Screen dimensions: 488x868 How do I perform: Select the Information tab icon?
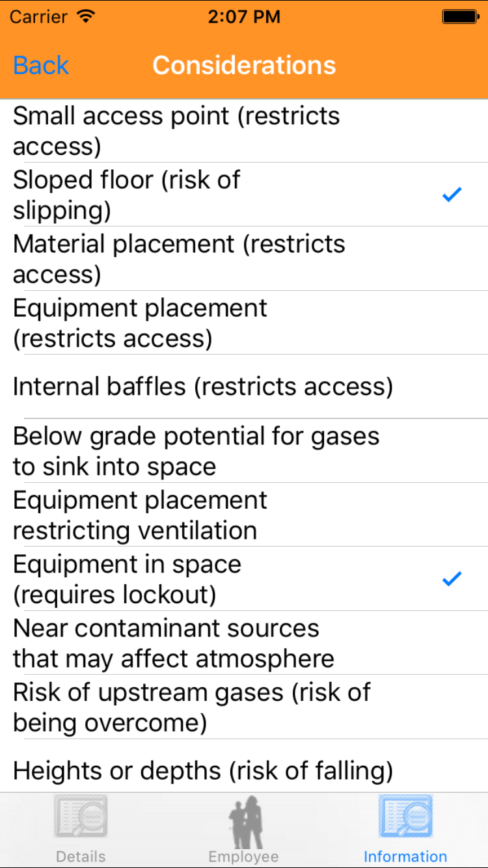[x=405, y=819]
